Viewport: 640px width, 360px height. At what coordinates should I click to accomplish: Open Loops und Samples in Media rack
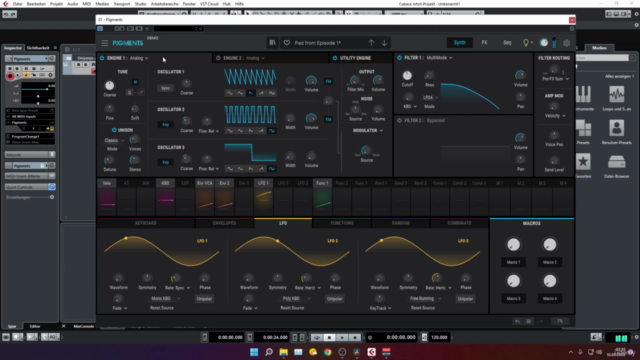coord(616,98)
